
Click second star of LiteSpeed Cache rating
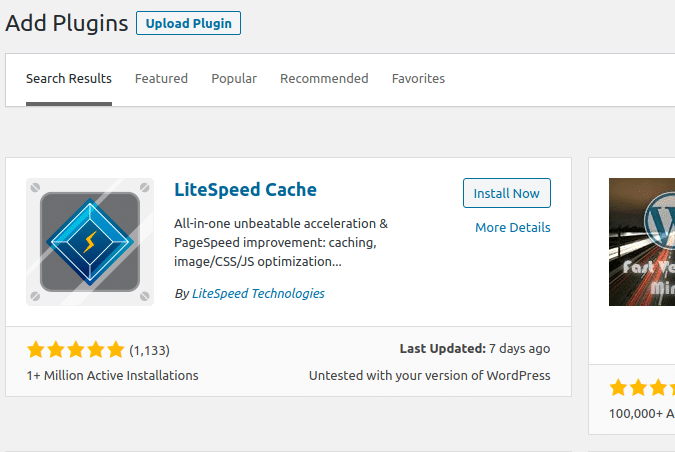(56, 350)
